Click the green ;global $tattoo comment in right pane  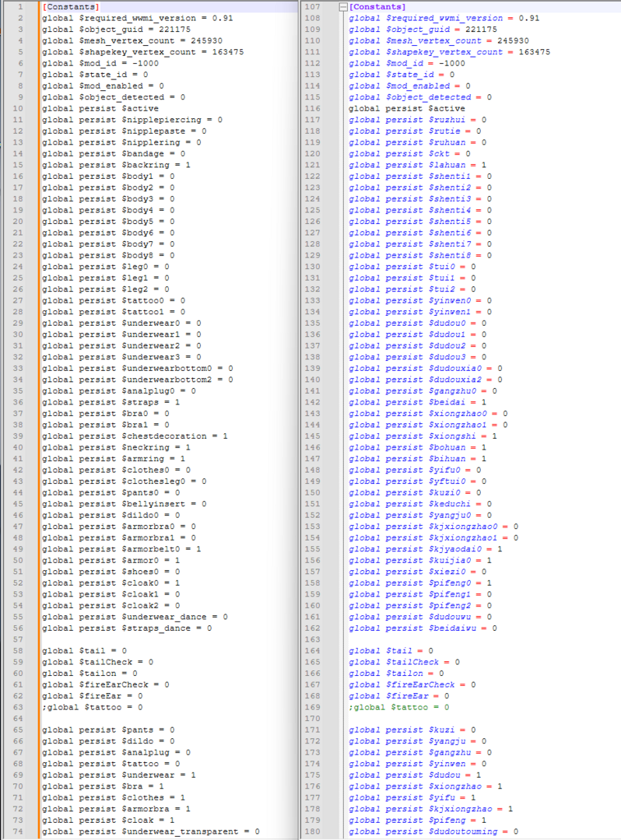pos(398,707)
